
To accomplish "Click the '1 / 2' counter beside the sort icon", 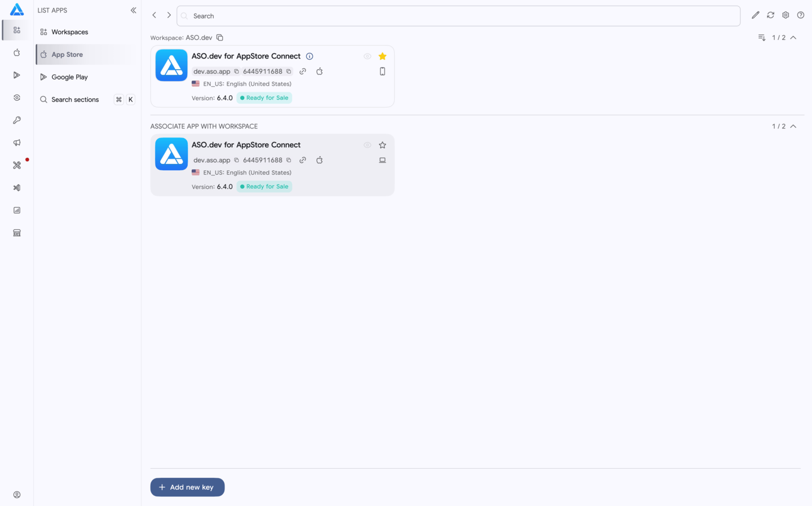I will pos(779,38).
